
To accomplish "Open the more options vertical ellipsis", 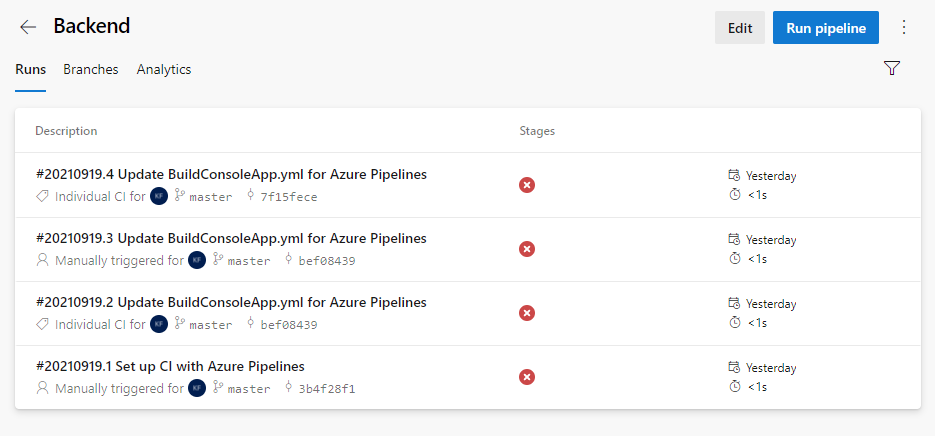I will pyautogui.click(x=904, y=27).
